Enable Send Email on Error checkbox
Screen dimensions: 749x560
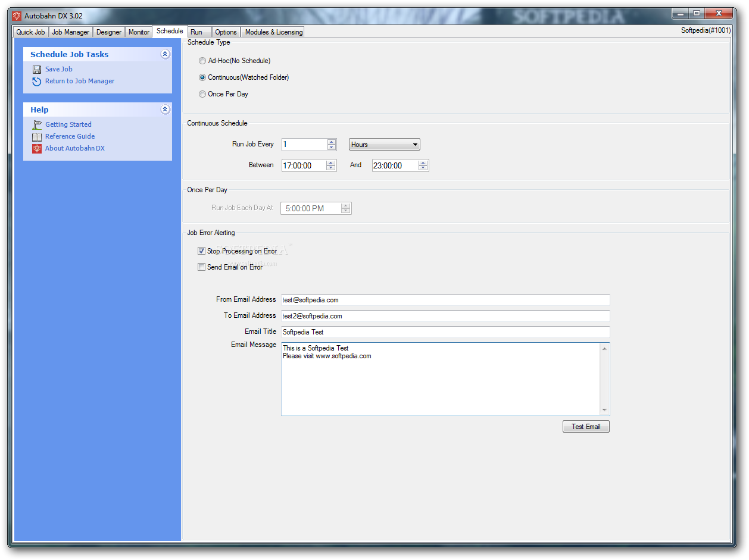[x=201, y=267]
